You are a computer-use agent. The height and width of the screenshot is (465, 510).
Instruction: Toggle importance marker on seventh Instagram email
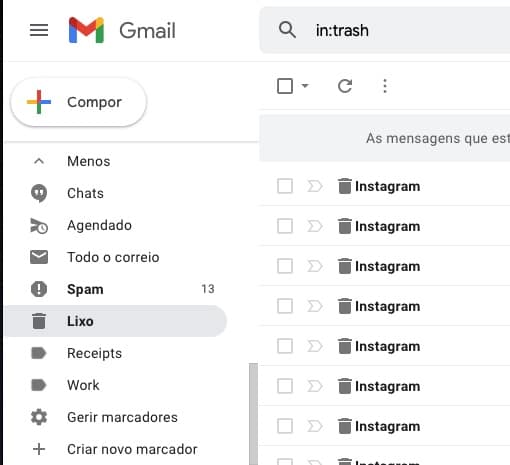click(x=315, y=426)
